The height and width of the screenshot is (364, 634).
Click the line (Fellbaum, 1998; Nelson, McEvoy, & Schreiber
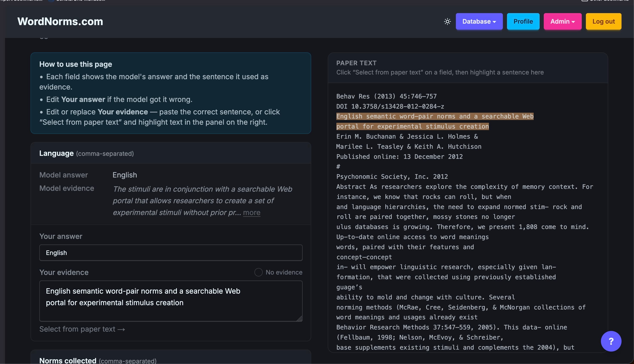(420, 337)
